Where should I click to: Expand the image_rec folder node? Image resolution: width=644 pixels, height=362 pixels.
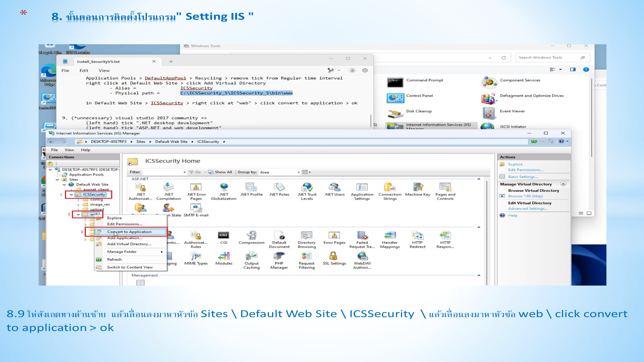tap(78, 204)
